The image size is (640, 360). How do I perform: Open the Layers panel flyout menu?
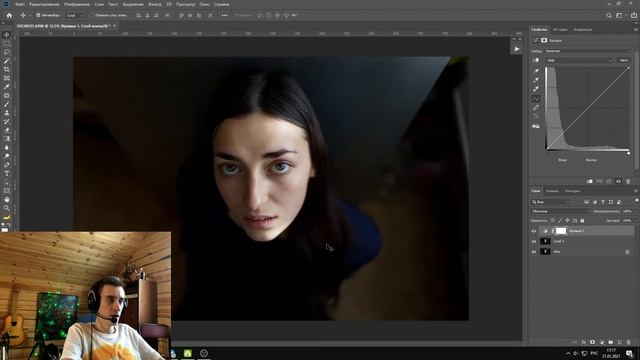coord(636,191)
